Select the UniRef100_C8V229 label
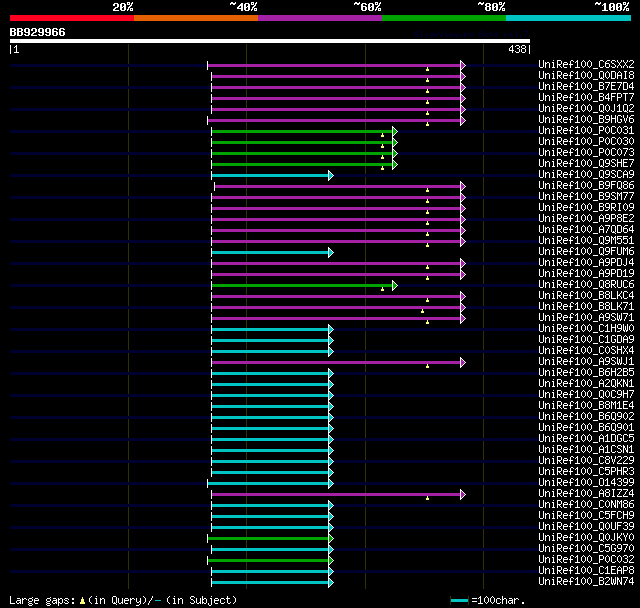This screenshot has height=608, width=640. pyautogui.click(x=586, y=461)
